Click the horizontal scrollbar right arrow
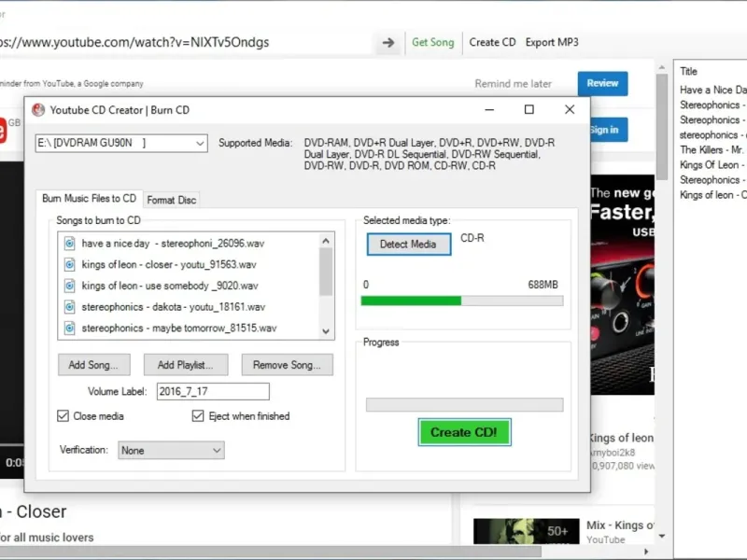 click(x=646, y=552)
